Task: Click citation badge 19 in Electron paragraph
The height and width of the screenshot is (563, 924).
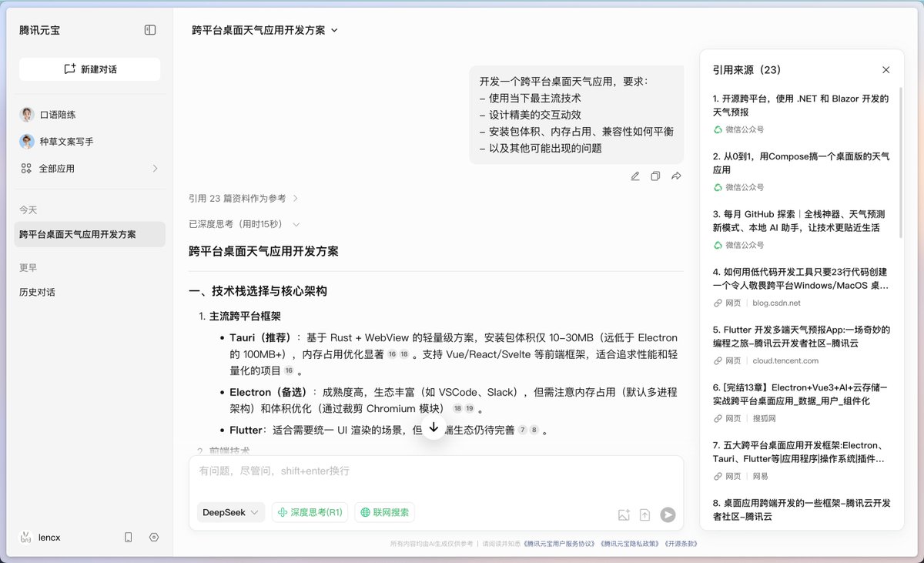Action: pos(470,409)
